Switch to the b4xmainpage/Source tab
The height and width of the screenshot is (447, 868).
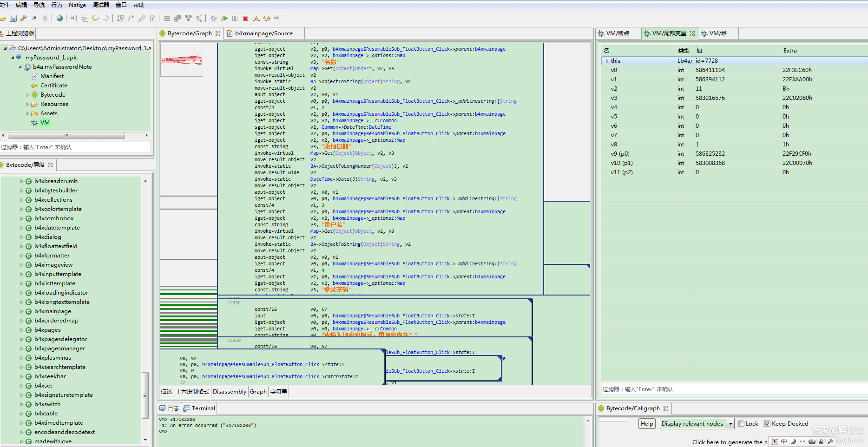tap(264, 33)
